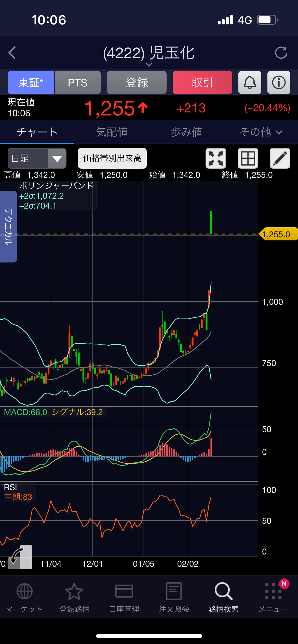Rotate chart with the bottom-left icon
The height and width of the screenshot is (644, 298).
click(20, 557)
